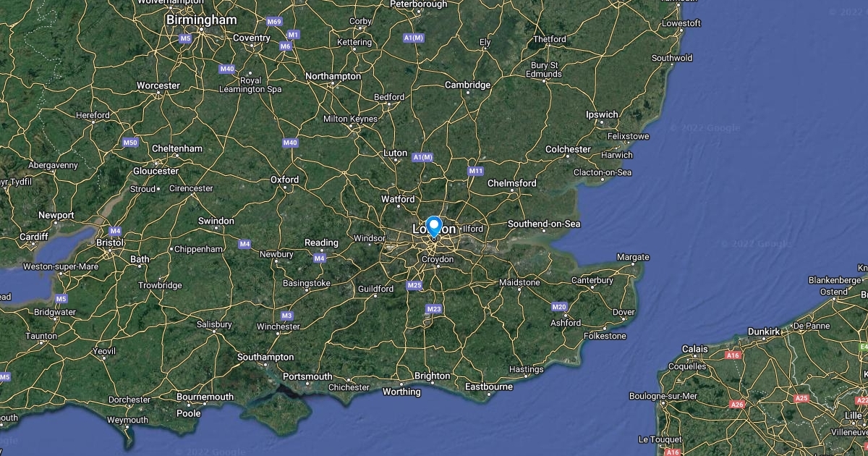Click the Bournemouth label
Viewport: 868px width, 456px height.
coord(205,397)
